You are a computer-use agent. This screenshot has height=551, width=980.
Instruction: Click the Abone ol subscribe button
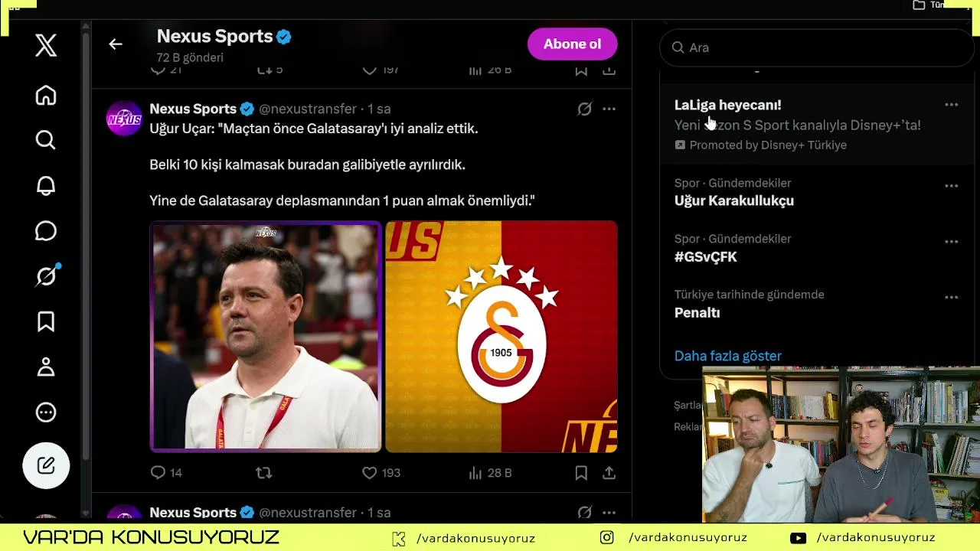coord(572,44)
